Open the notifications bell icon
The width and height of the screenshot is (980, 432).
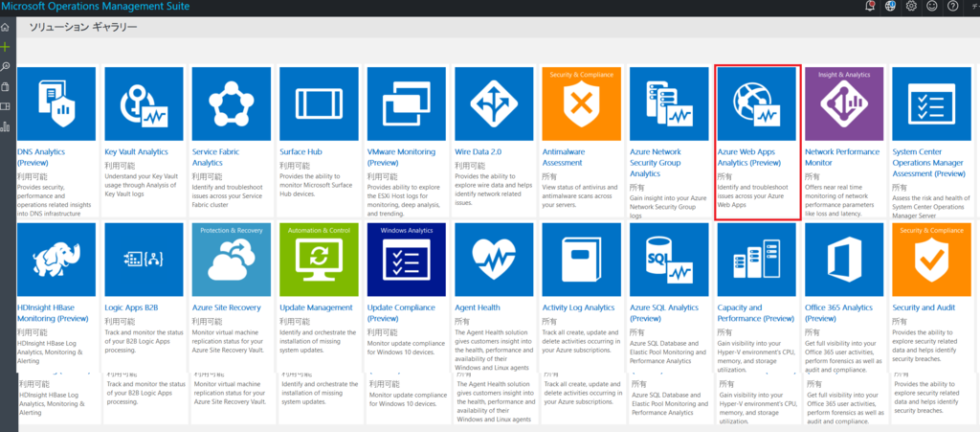coord(870,7)
